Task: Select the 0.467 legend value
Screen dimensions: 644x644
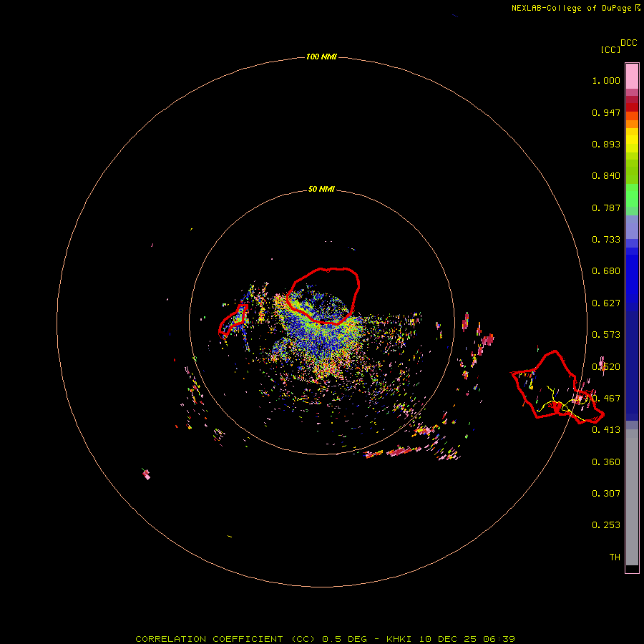Action: 606,399
